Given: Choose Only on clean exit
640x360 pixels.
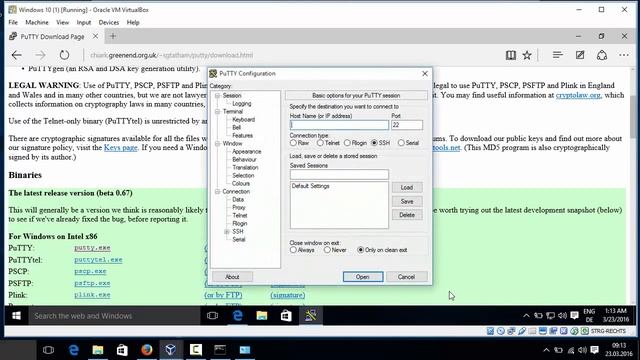Looking at the screenshot, I should (x=361, y=250).
